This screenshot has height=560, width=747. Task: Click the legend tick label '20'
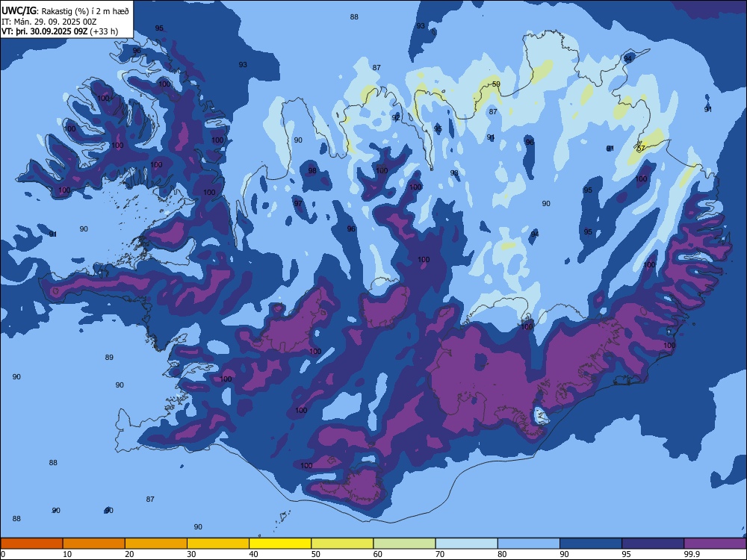pyautogui.click(x=129, y=554)
